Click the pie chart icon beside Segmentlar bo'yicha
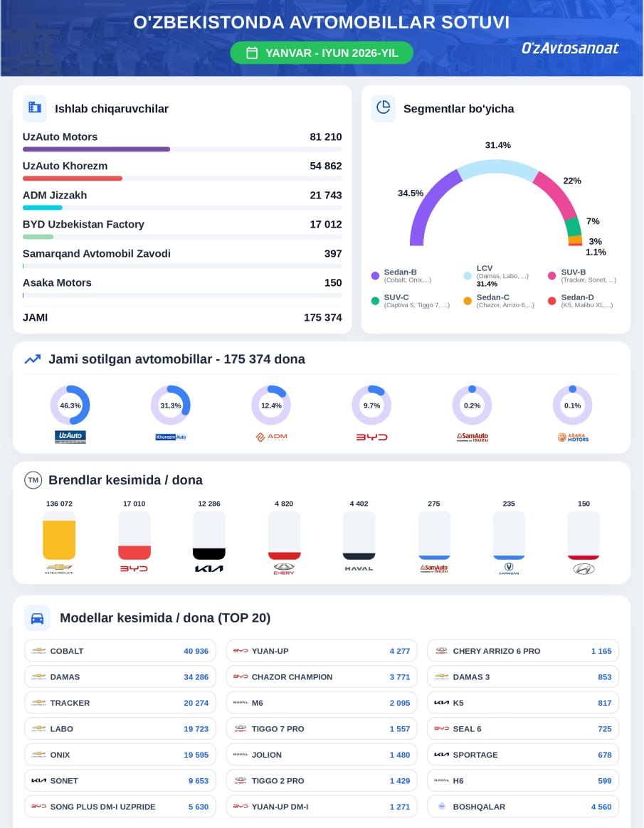This screenshot has width=644, height=828. (x=383, y=107)
